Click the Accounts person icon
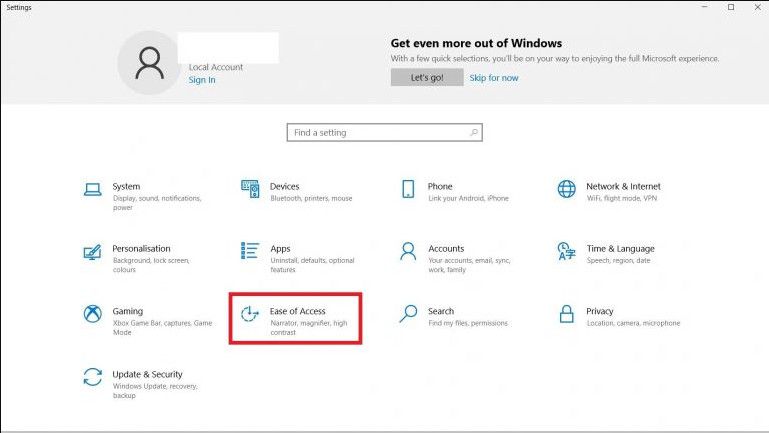Screen dimensions: 769x433 (x=408, y=251)
